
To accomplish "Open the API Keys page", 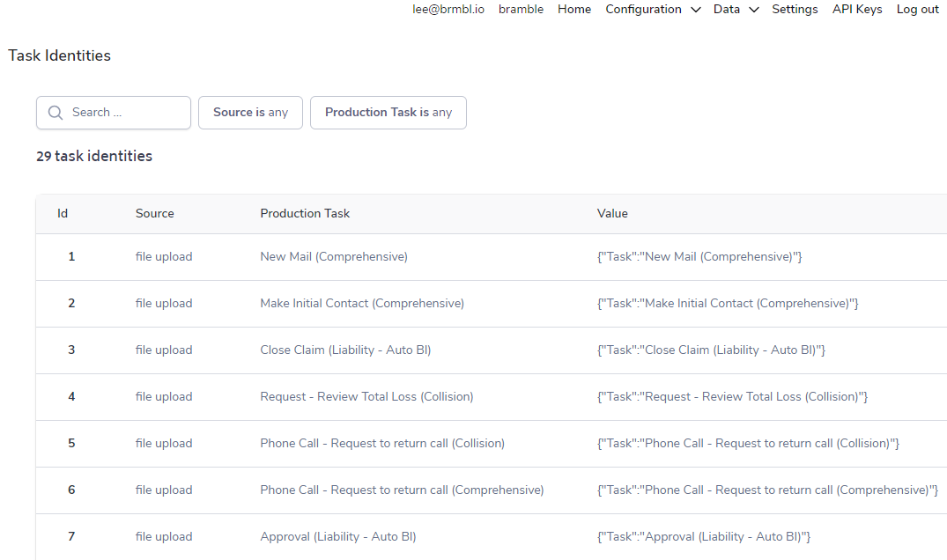I will 857,10.
